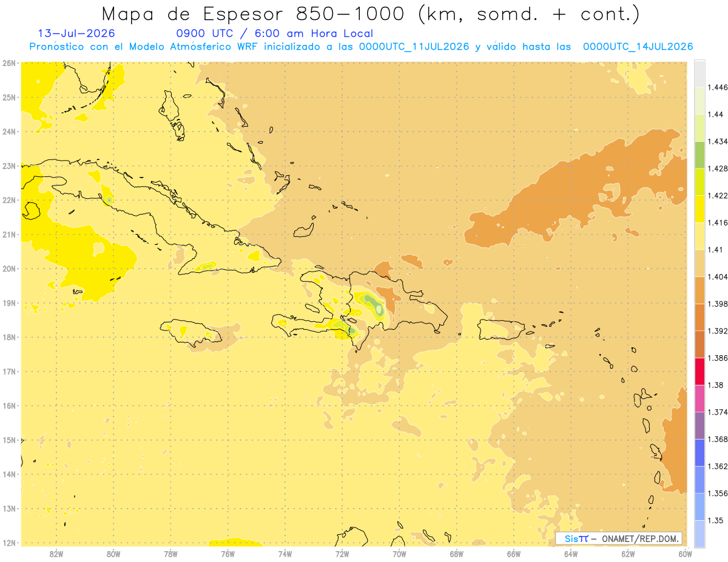Select the blue swatch between 1.368 and 1.362
Screen dimensions: 728x562
click(x=699, y=453)
